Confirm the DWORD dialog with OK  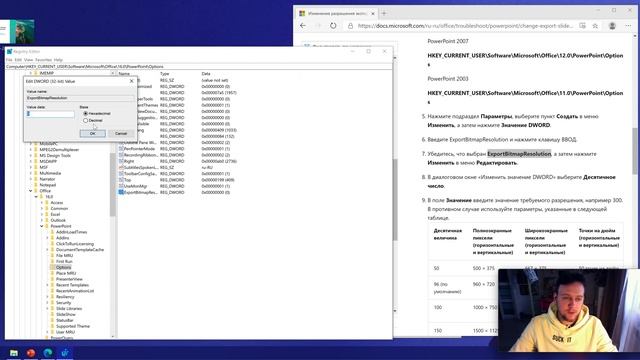93,133
